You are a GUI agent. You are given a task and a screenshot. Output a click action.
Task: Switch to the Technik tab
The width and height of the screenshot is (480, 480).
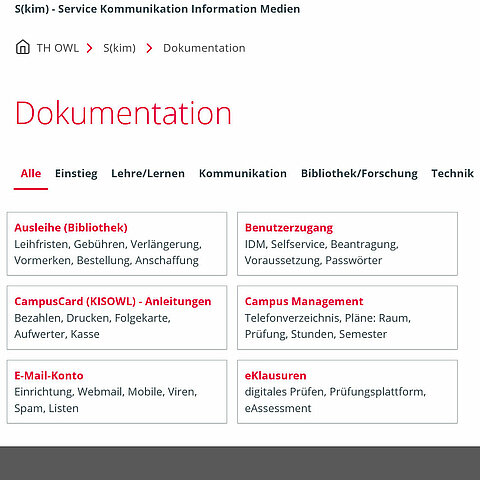pyautogui.click(x=452, y=174)
